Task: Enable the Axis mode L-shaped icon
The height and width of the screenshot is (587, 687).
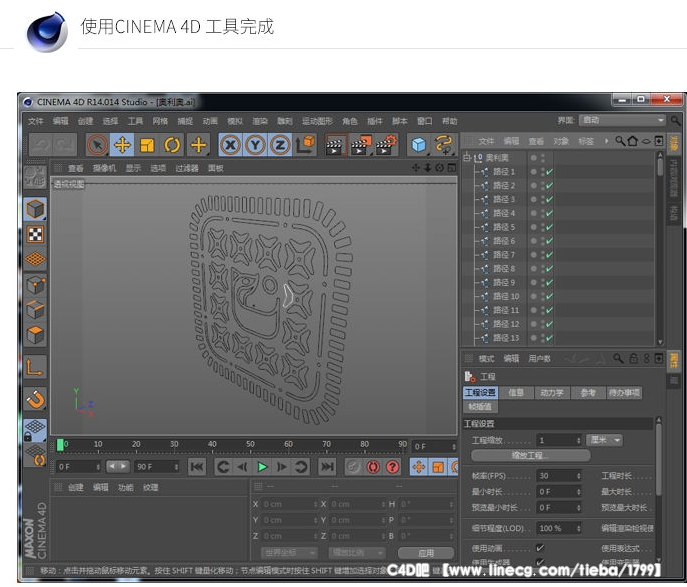Action: point(35,367)
